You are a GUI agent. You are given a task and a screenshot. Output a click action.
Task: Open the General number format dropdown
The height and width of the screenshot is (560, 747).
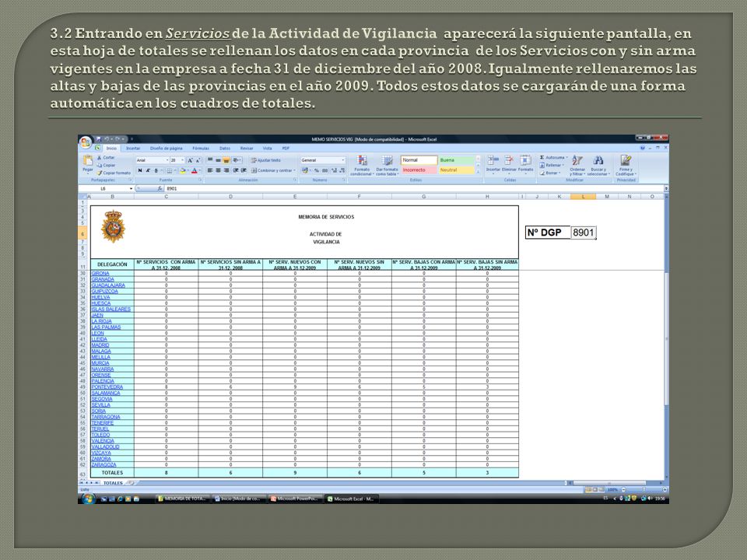coord(343,160)
